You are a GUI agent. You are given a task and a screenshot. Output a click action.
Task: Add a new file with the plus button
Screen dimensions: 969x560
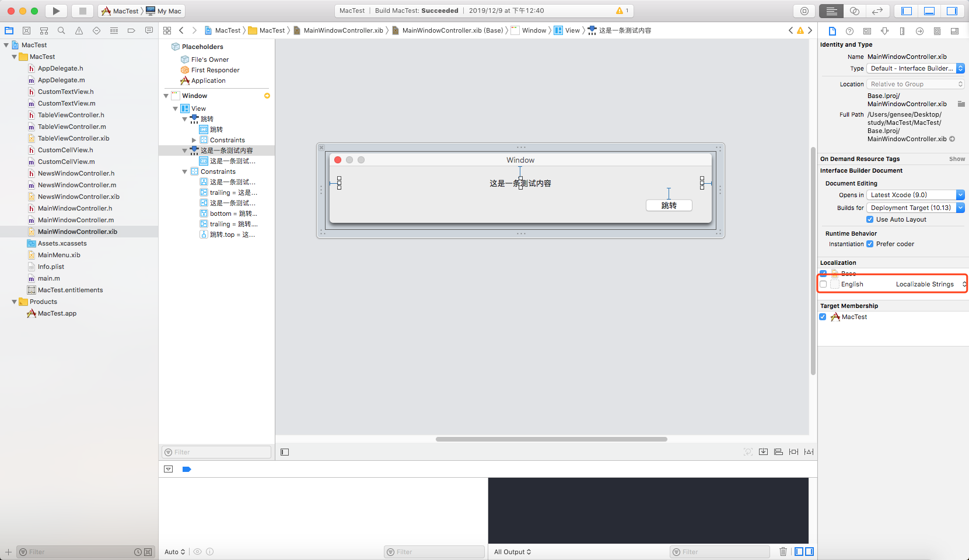8,552
